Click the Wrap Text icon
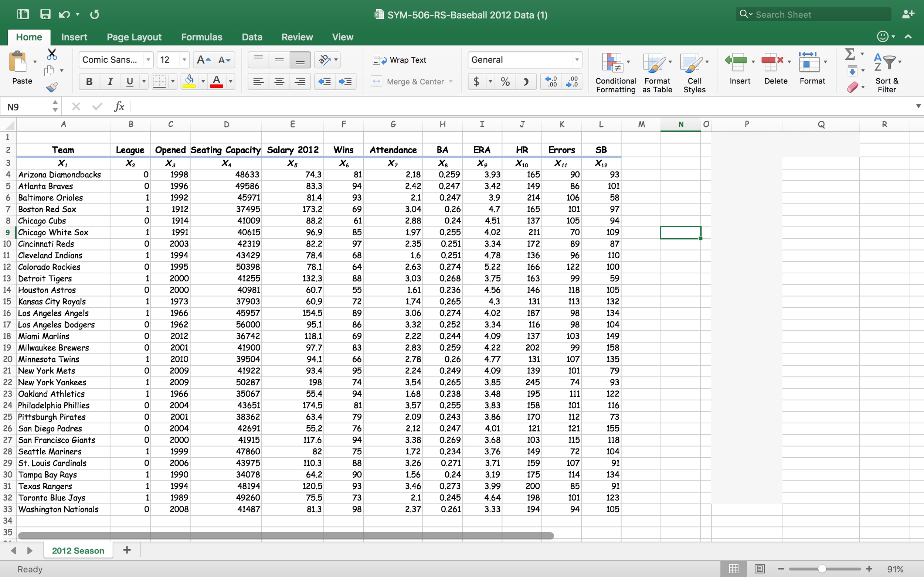The image size is (924, 577). pyautogui.click(x=404, y=61)
